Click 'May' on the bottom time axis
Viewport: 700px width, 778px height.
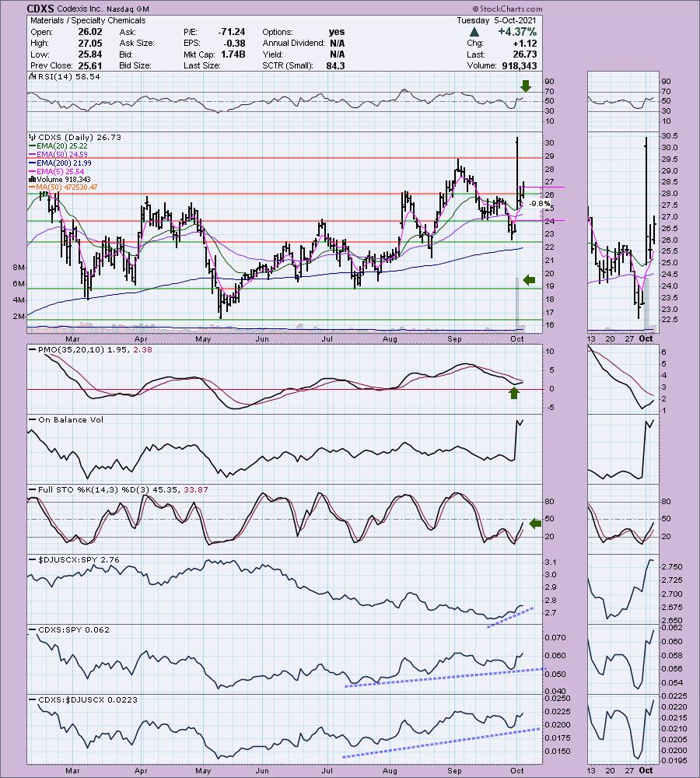(203, 771)
